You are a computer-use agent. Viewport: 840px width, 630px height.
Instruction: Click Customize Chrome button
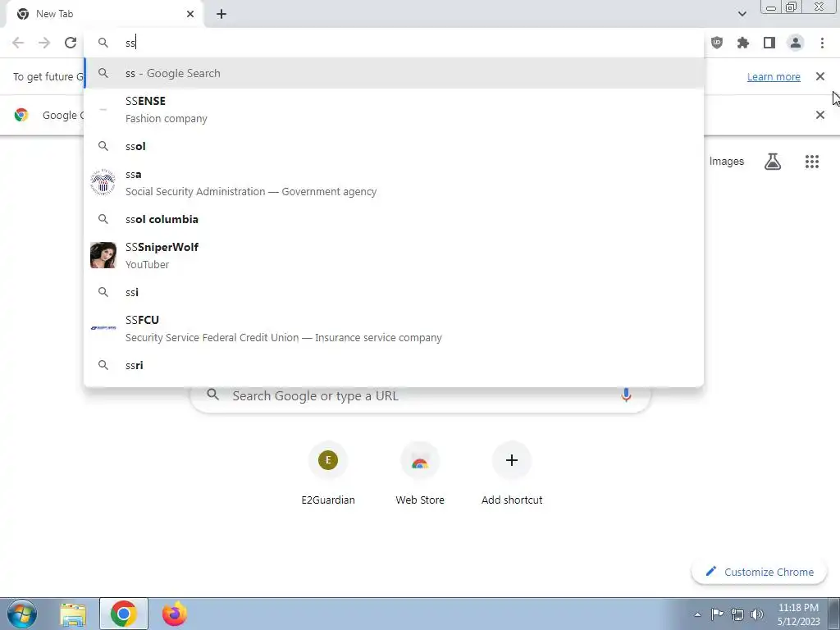pos(759,572)
